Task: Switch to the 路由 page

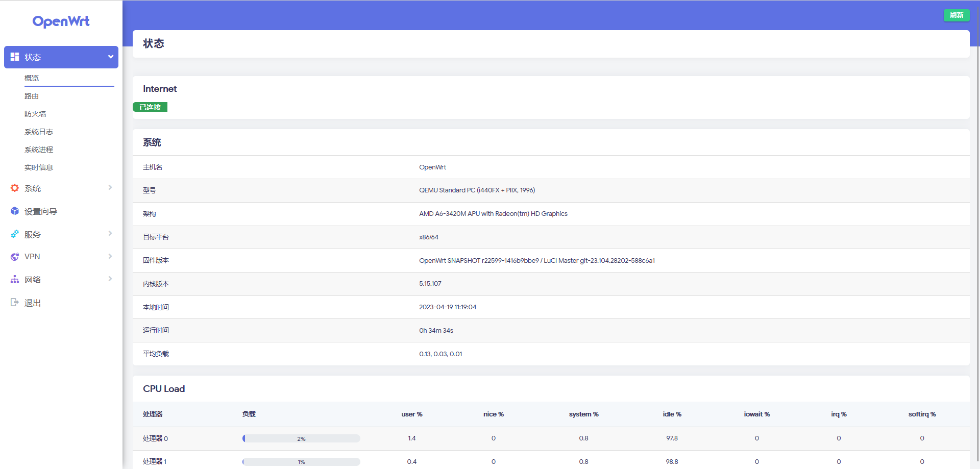Action: point(32,95)
